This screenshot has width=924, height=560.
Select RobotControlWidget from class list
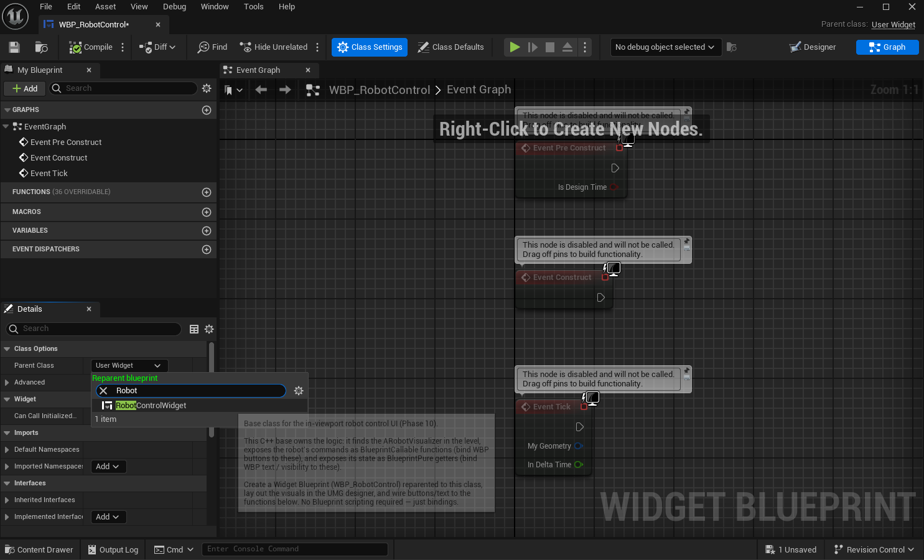[200, 406]
